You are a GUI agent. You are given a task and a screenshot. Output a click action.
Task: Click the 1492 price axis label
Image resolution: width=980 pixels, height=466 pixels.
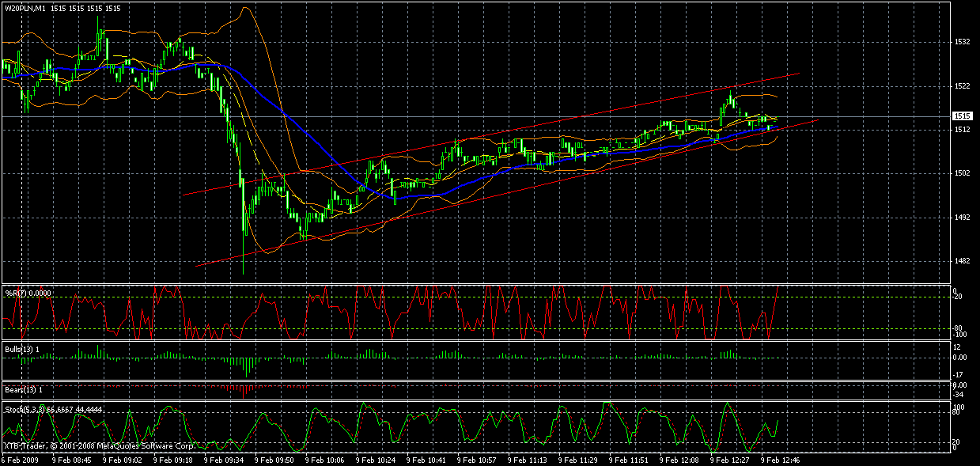coord(963,218)
